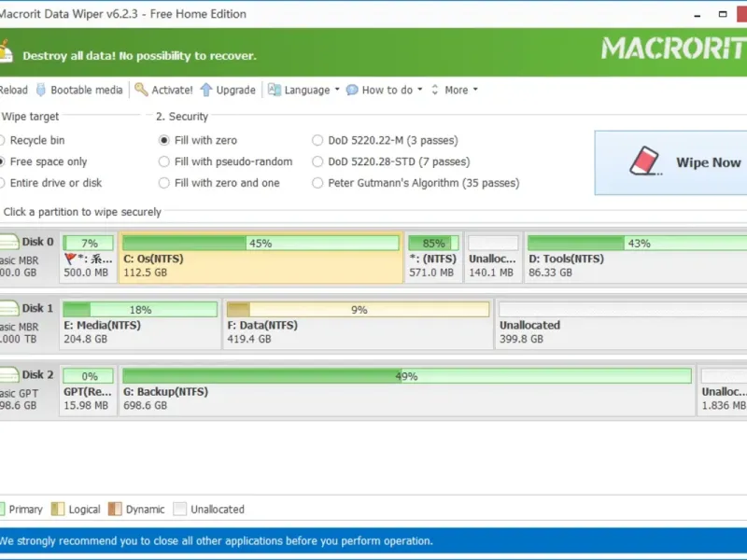Select Free space only wipe target

[x=43, y=161]
